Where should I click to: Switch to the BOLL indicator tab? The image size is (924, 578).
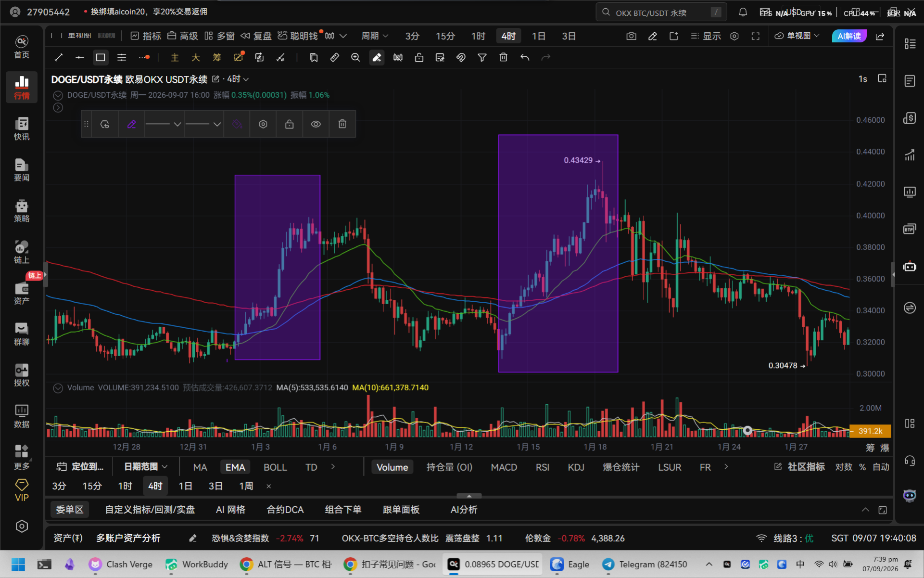pos(275,467)
